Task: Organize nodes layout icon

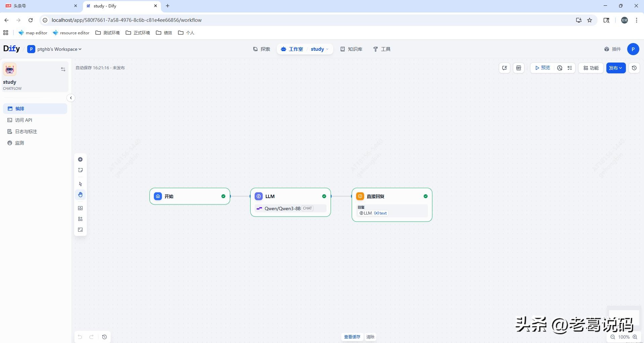Action: click(x=80, y=219)
